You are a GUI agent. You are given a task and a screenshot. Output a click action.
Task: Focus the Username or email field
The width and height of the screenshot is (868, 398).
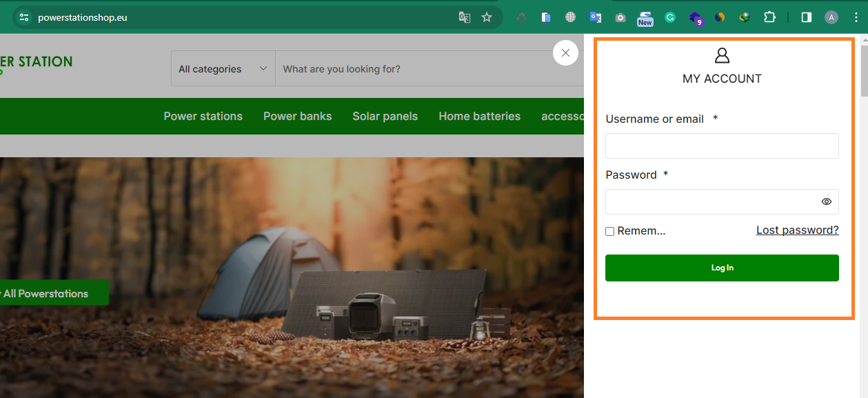(722, 146)
